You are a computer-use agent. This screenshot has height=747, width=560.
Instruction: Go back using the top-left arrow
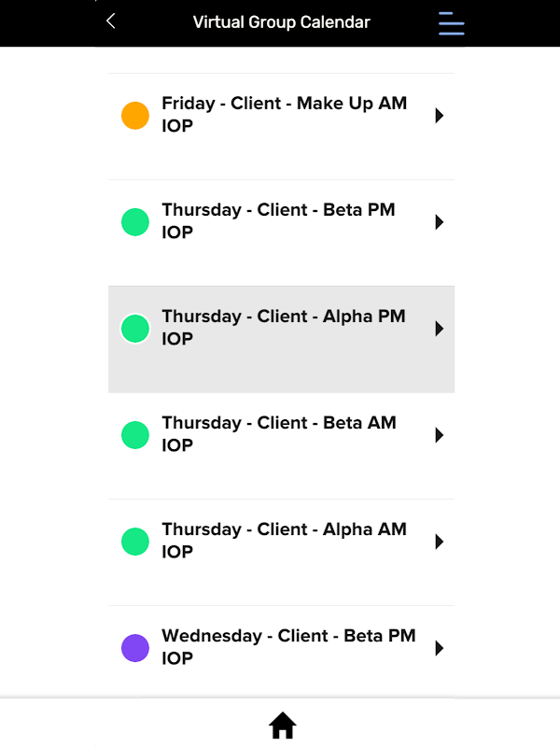[x=111, y=21]
